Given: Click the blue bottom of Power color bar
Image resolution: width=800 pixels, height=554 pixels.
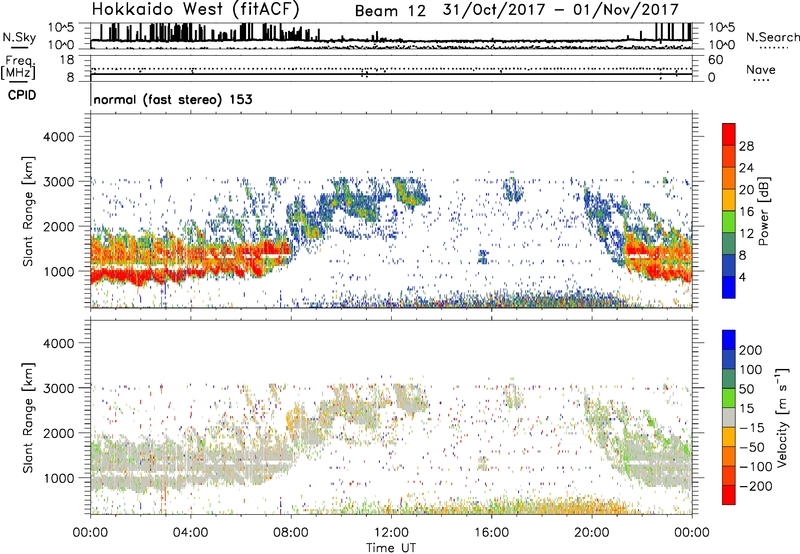Looking at the screenshot, I should click(729, 287).
